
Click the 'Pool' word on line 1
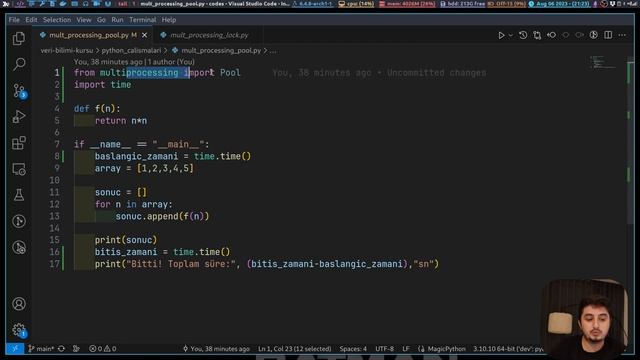click(230, 73)
